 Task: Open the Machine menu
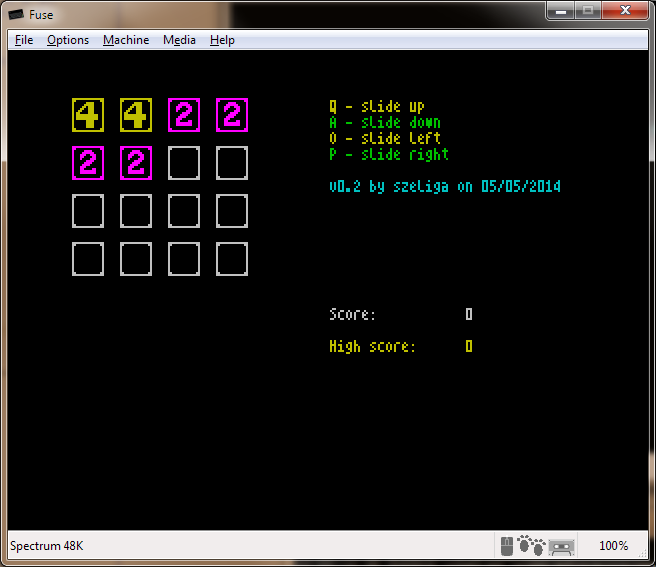126,40
